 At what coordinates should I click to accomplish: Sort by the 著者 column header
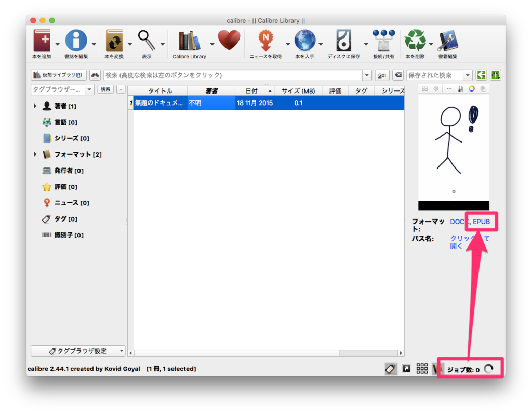click(x=211, y=91)
